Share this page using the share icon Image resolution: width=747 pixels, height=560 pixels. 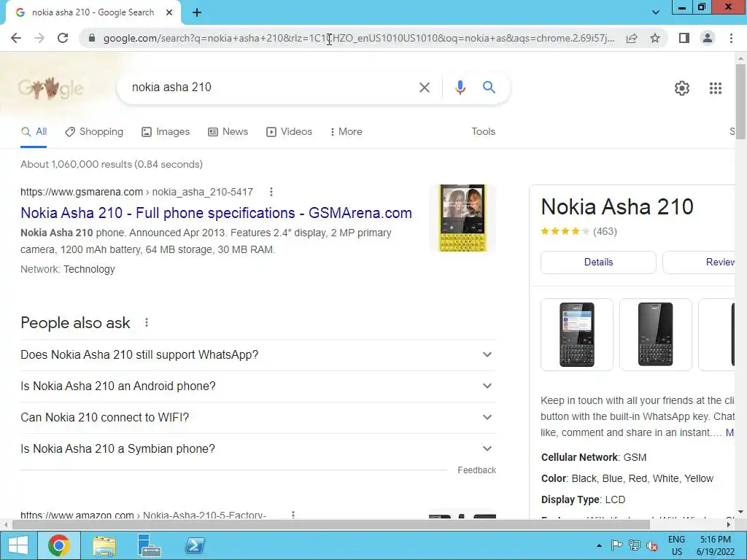tap(632, 38)
